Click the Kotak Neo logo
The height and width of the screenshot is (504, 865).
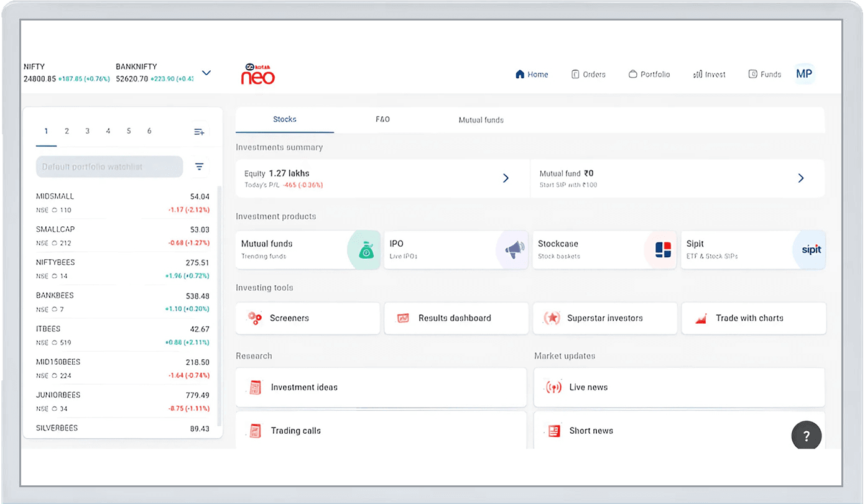[257, 74]
